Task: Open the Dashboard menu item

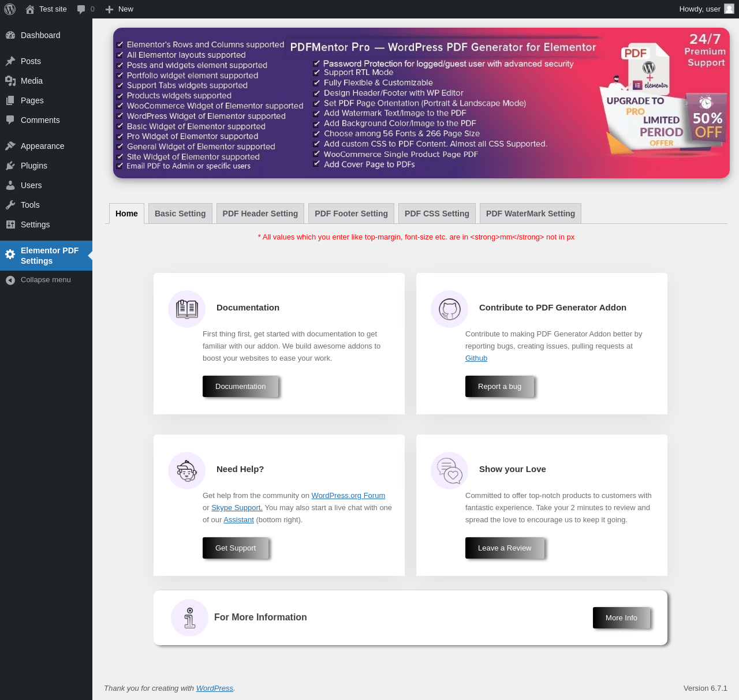Action: coord(46,35)
